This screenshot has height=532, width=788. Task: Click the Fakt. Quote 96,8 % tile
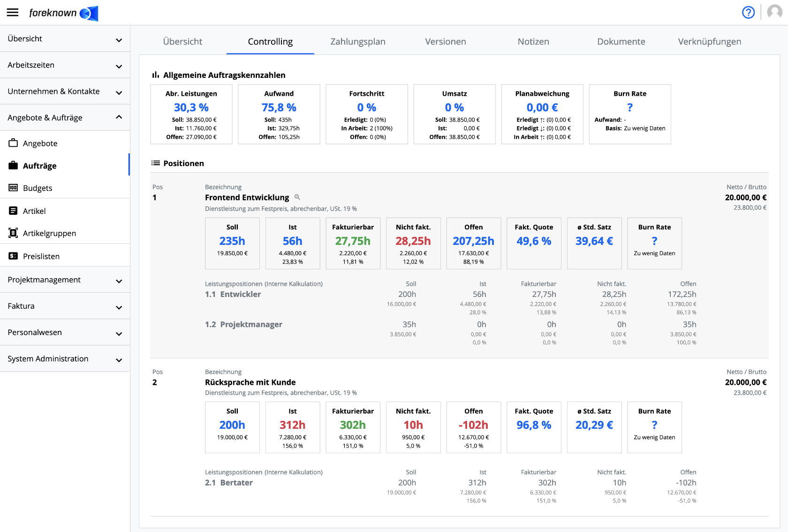pyautogui.click(x=534, y=427)
